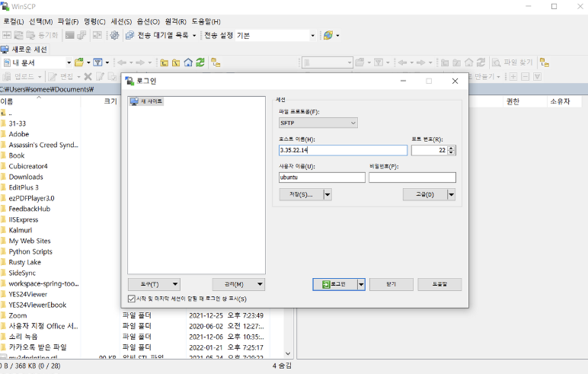Viewport: 588px width, 374px height.
Task: Click local panel scrollbar down arrow
Action: [x=288, y=353]
